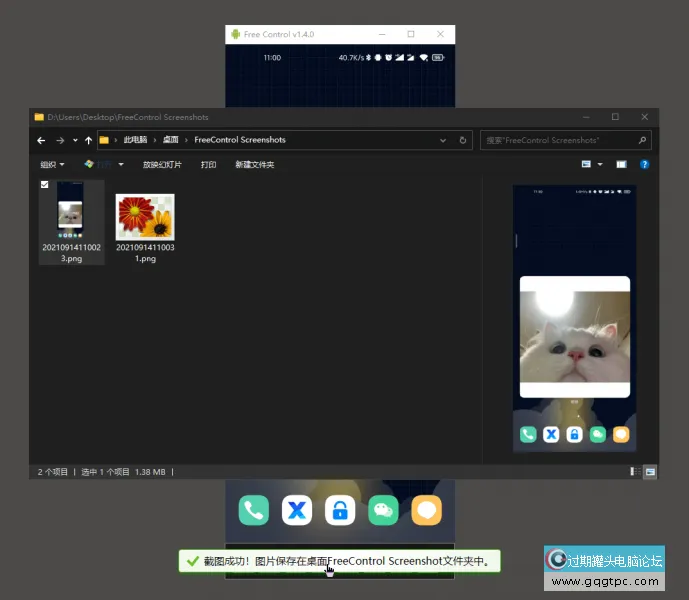Open recent locations dropdown arrow

point(75,140)
